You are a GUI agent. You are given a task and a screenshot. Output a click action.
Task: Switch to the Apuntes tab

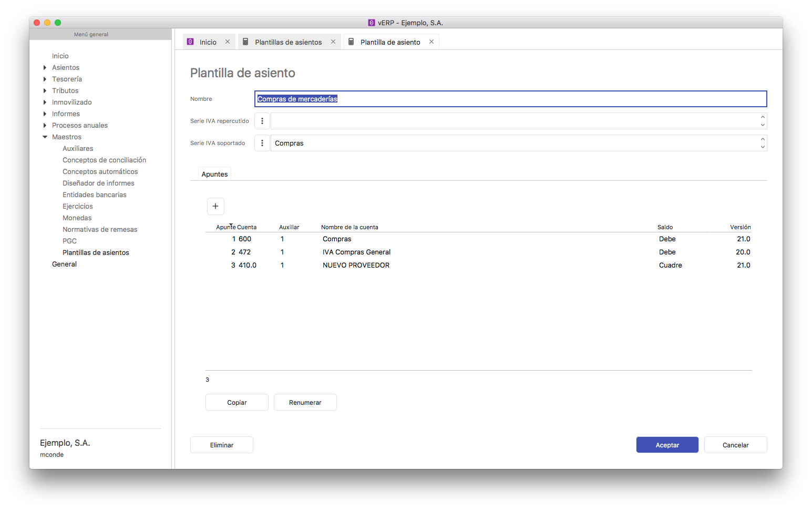click(x=214, y=174)
